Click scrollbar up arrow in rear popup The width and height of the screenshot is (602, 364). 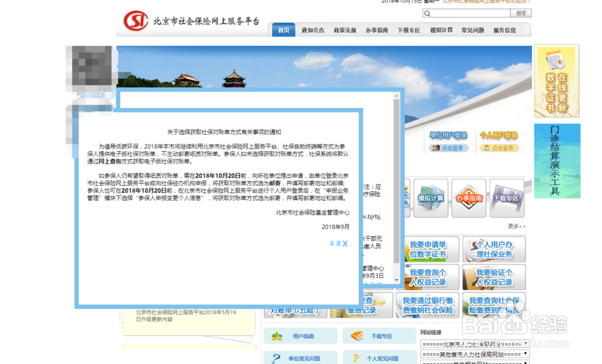click(397, 96)
